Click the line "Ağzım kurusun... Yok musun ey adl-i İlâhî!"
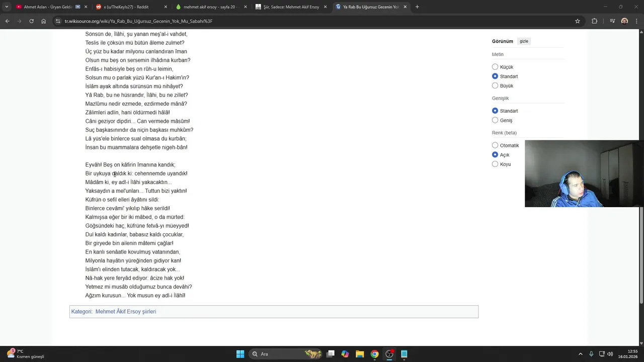This screenshot has height=362, width=644. (x=135, y=296)
